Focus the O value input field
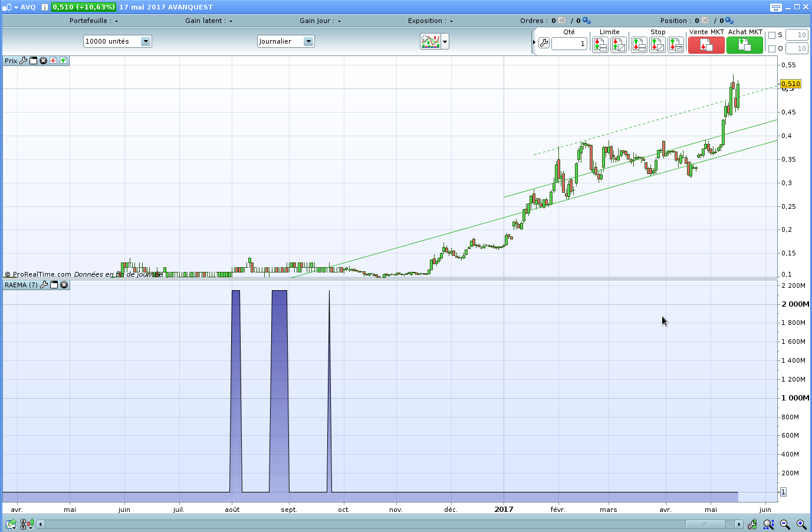 (797, 49)
